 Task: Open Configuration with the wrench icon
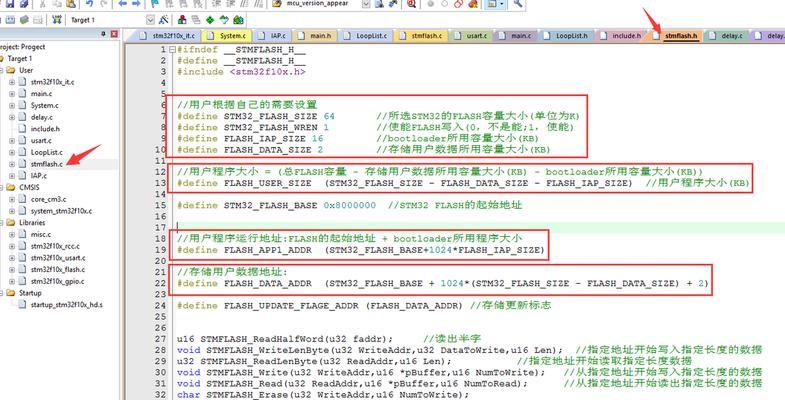pyautogui.click(x=518, y=4)
